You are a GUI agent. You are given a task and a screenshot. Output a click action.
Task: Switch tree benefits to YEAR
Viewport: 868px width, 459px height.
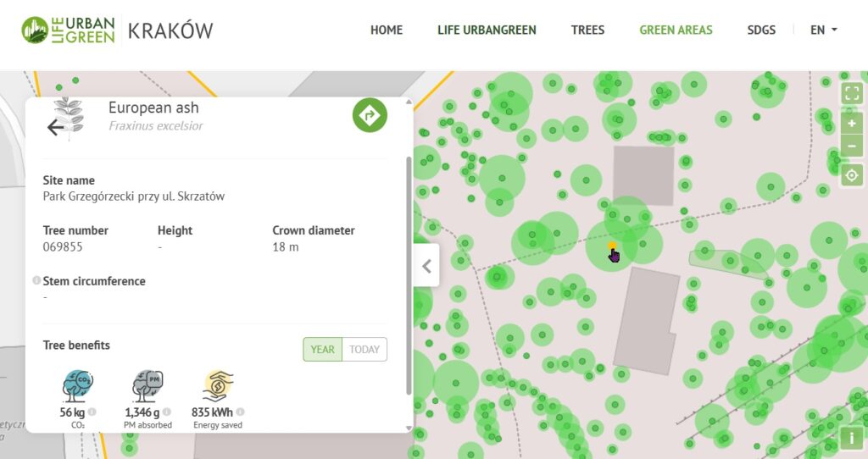click(x=323, y=350)
